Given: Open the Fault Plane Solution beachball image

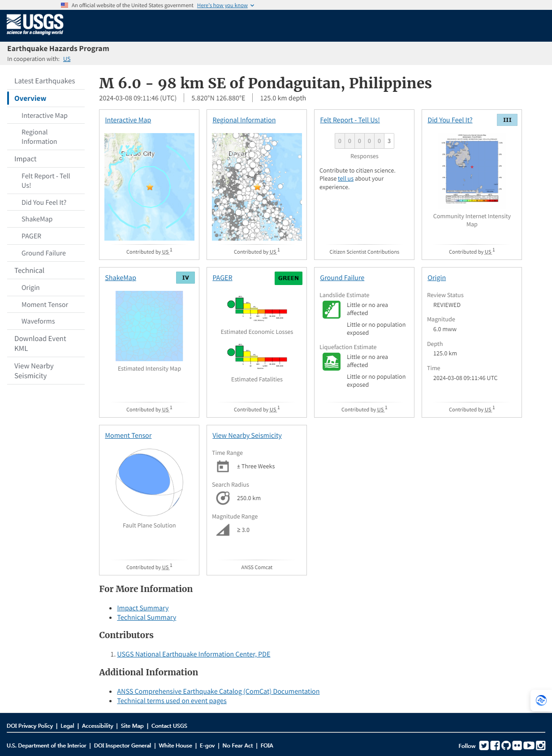Looking at the screenshot, I should click(x=149, y=482).
